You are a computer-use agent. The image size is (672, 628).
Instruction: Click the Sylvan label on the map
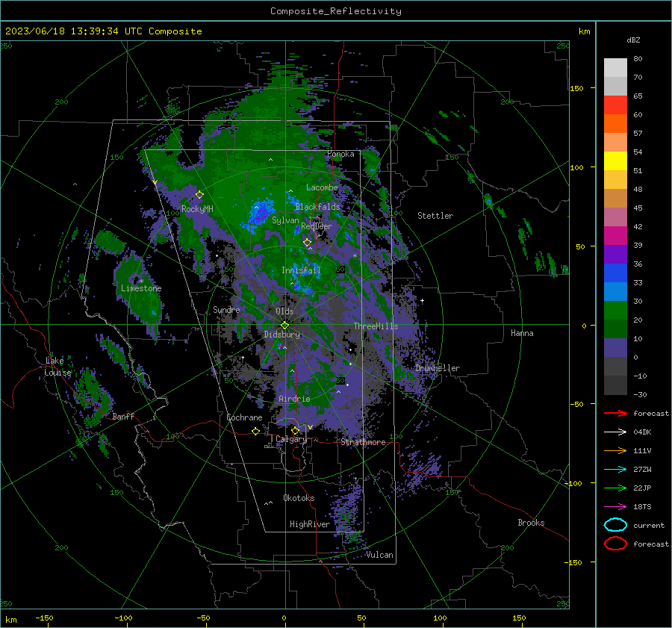coord(285,220)
